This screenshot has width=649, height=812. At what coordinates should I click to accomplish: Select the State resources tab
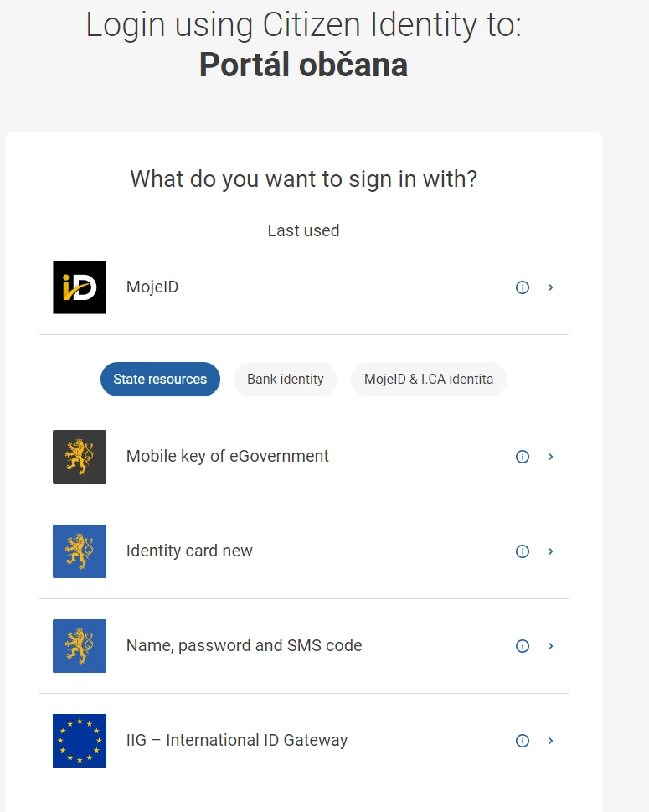click(x=160, y=379)
